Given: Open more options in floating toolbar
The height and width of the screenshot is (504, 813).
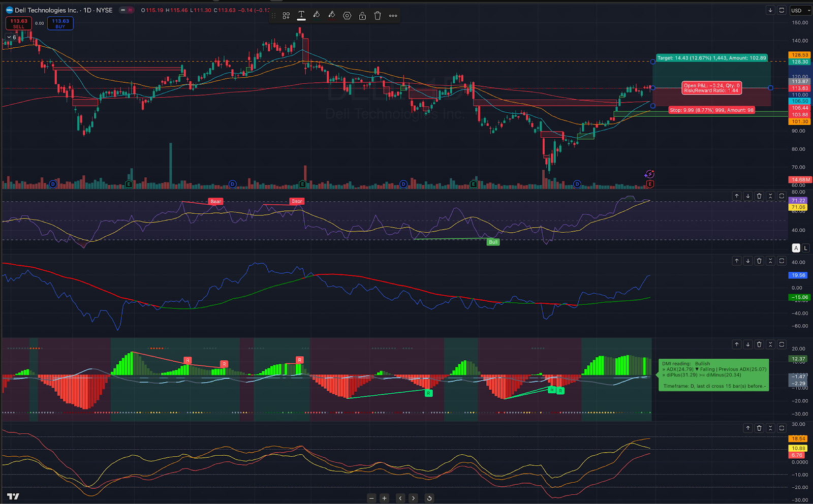Looking at the screenshot, I should tap(393, 16).
